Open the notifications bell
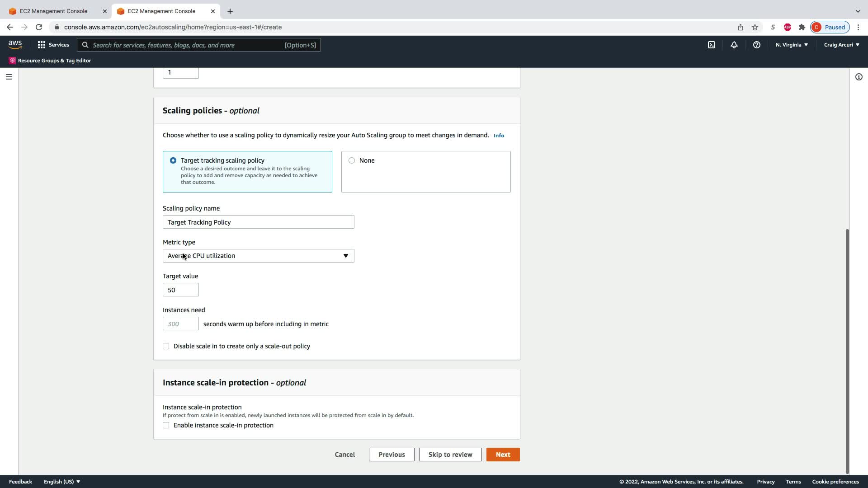Screen dimensions: 868x488 click(734, 45)
